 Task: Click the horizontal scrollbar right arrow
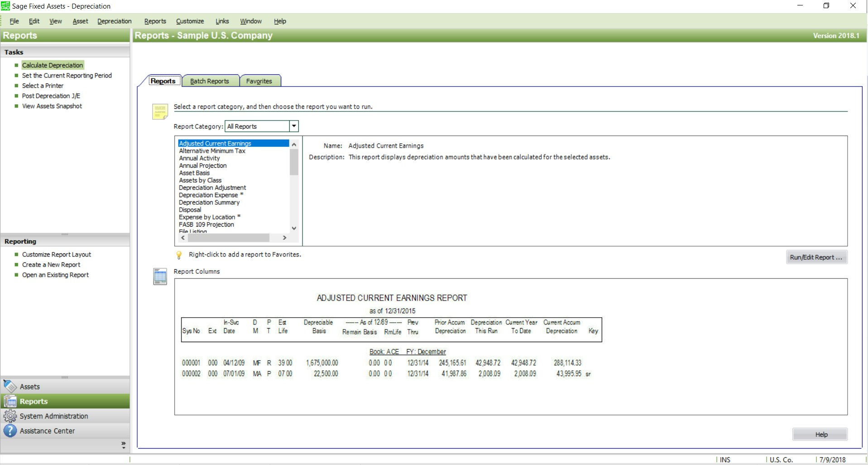pos(284,237)
